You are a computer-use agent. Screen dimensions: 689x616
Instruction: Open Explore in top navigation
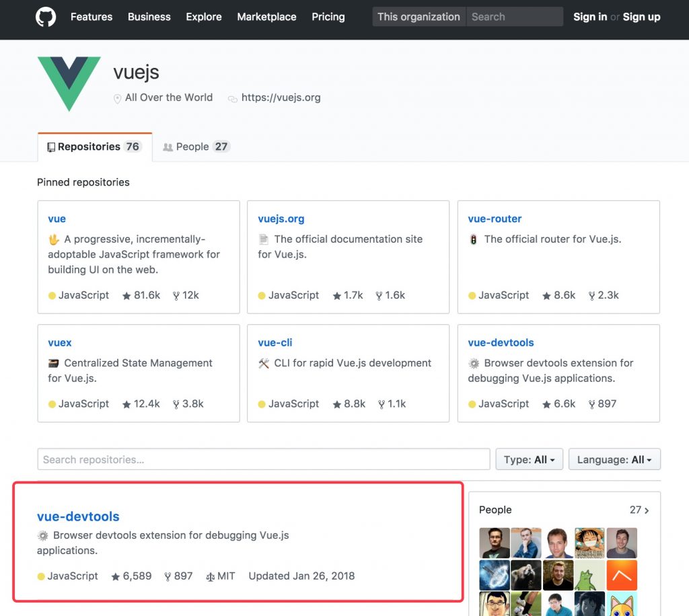pos(204,17)
